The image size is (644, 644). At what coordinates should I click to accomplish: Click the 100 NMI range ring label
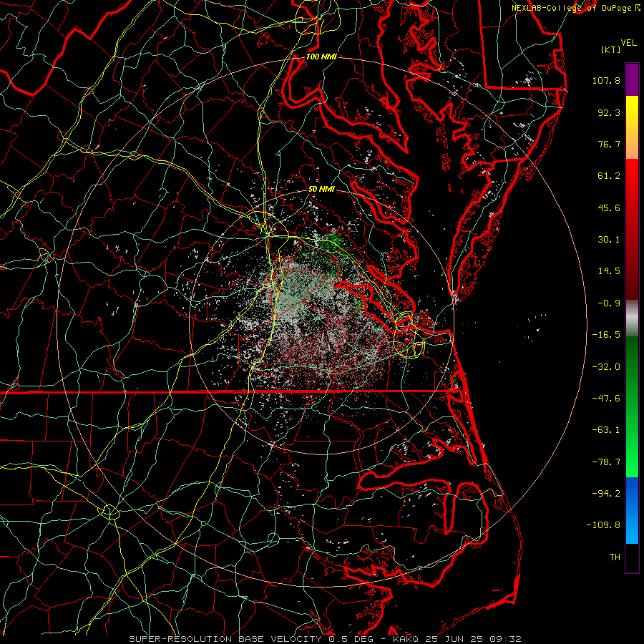(x=321, y=57)
